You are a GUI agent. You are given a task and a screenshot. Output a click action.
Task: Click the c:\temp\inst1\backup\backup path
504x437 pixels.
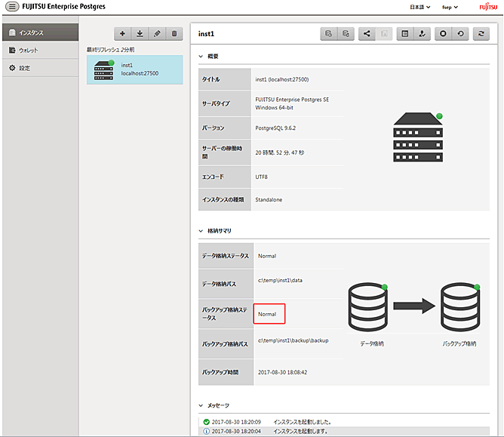click(293, 340)
